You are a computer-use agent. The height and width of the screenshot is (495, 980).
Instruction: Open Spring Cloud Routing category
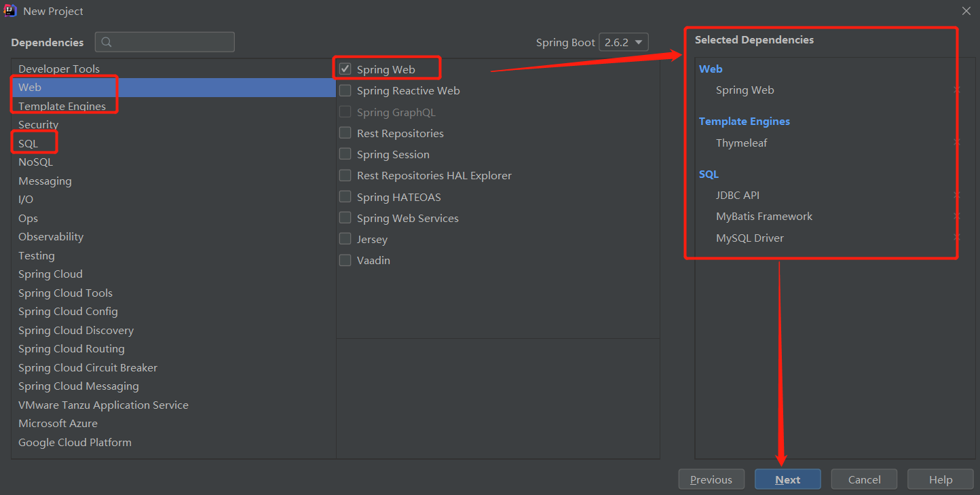pyautogui.click(x=174, y=349)
